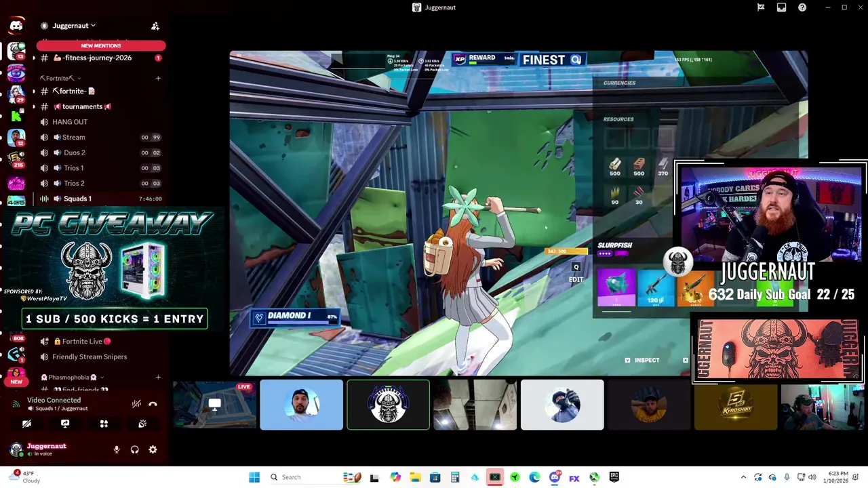This screenshot has height=488, width=868.
Task: Click the help question mark icon
Action: coord(802,7)
